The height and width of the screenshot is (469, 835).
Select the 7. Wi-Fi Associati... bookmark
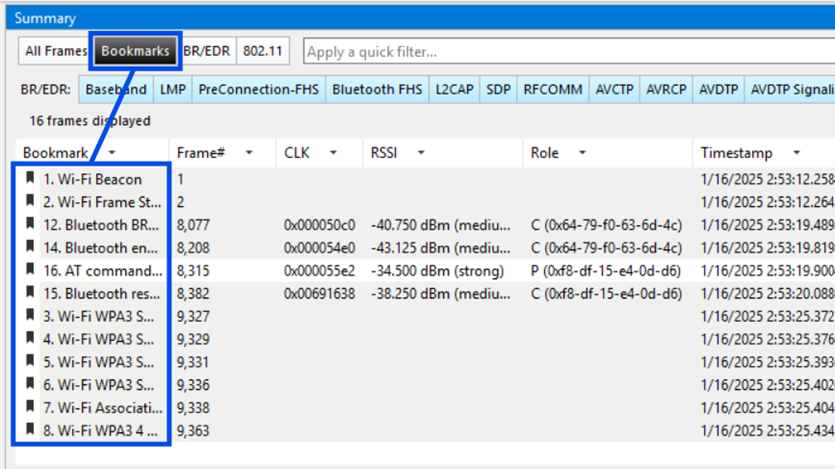point(103,408)
